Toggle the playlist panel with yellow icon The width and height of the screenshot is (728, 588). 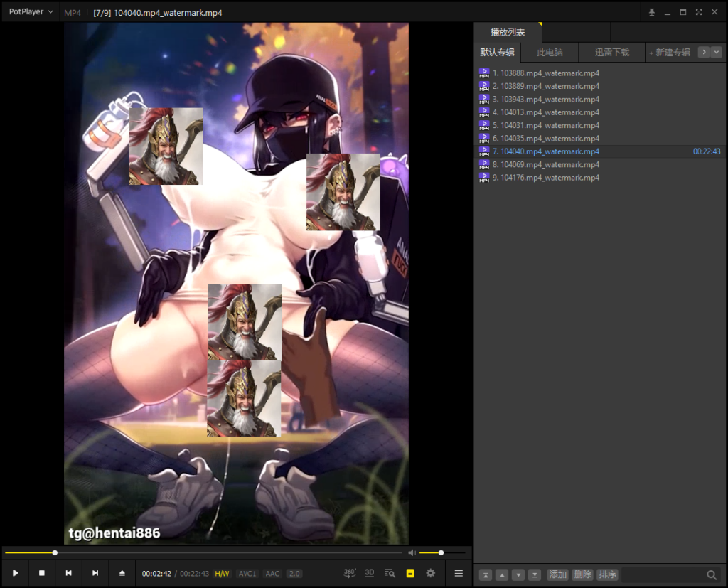(x=410, y=573)
